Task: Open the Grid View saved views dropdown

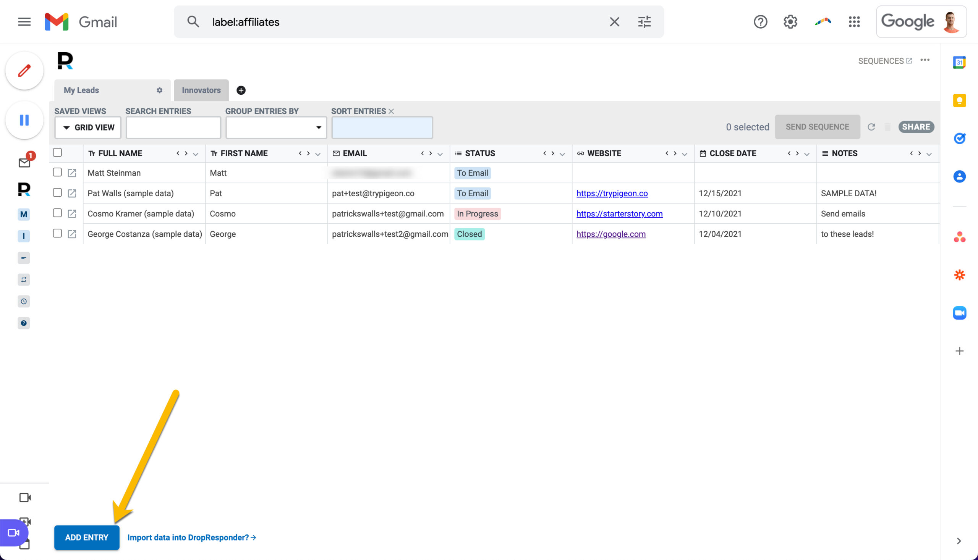Action: (x=88, y=128)
